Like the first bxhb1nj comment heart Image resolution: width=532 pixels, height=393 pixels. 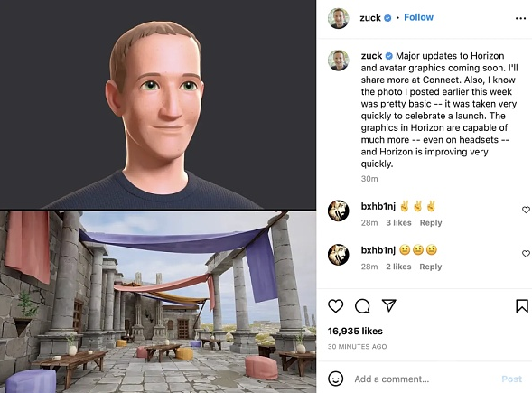coord(526,210)
